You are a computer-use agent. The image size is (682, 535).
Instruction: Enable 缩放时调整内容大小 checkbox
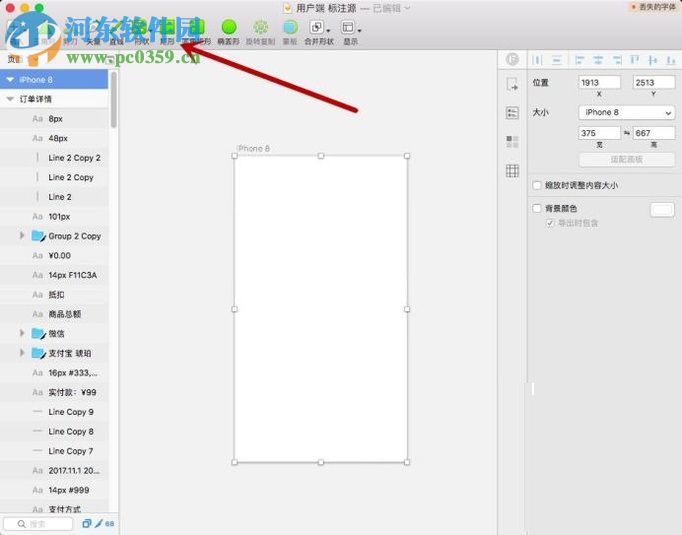537,185
